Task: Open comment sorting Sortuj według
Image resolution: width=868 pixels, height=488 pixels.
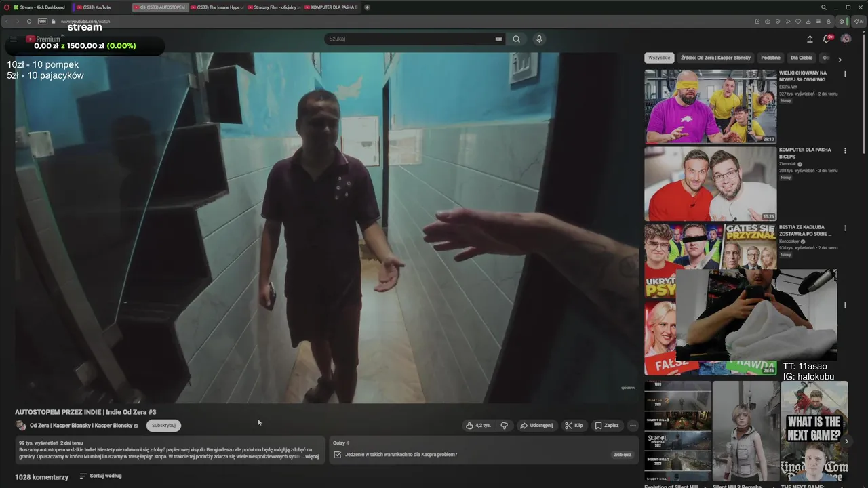Action: 100,476
